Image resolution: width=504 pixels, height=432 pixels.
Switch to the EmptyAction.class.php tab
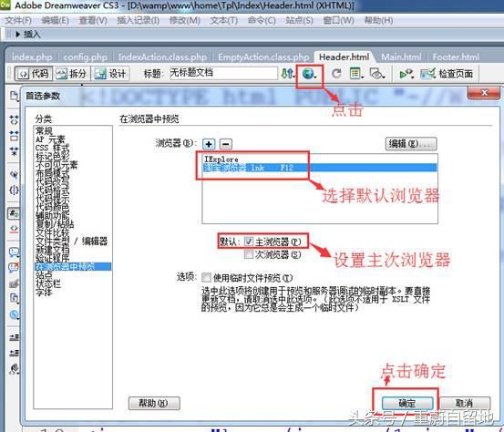263,57
